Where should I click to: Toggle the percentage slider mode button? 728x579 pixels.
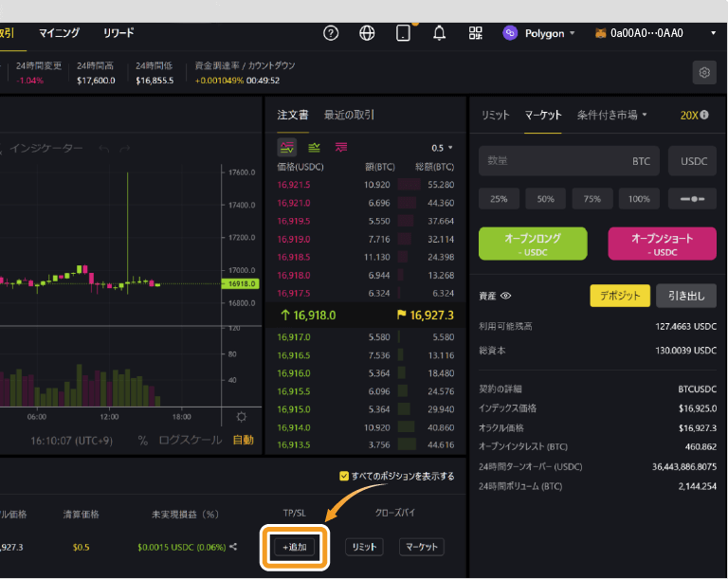click(x=692, y=199)
